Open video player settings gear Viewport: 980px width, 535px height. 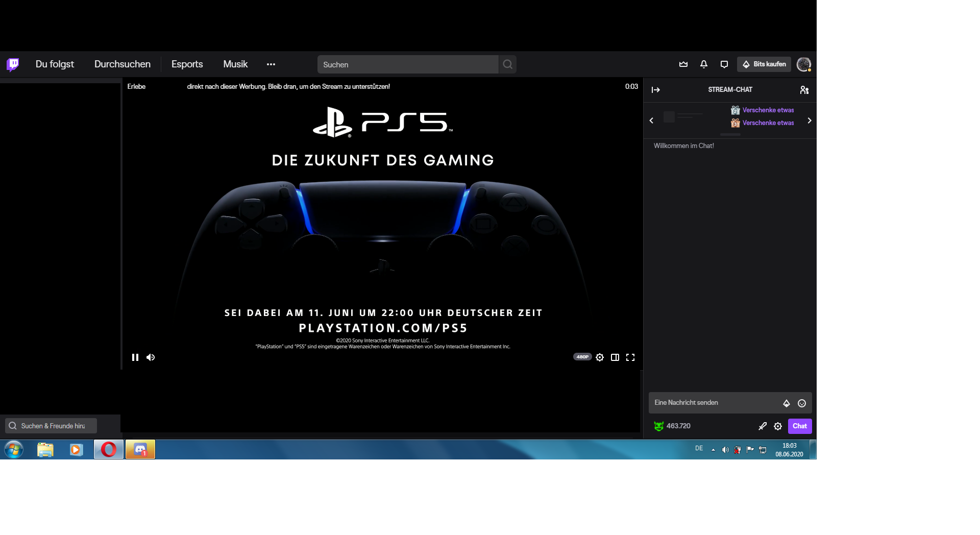pos(599,357)
